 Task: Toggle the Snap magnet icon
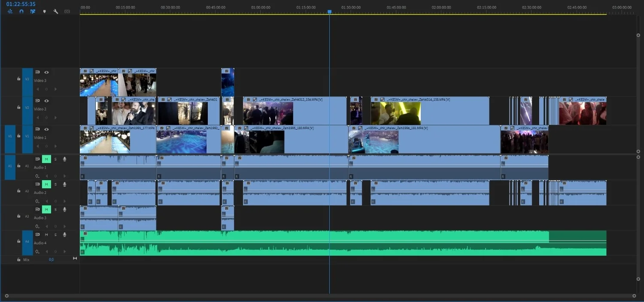(x=21, y=12)
